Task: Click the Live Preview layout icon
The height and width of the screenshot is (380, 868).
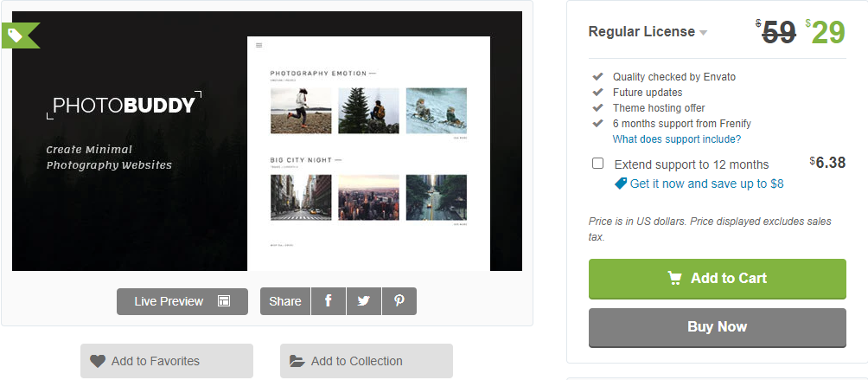Action: pos(224,301)
